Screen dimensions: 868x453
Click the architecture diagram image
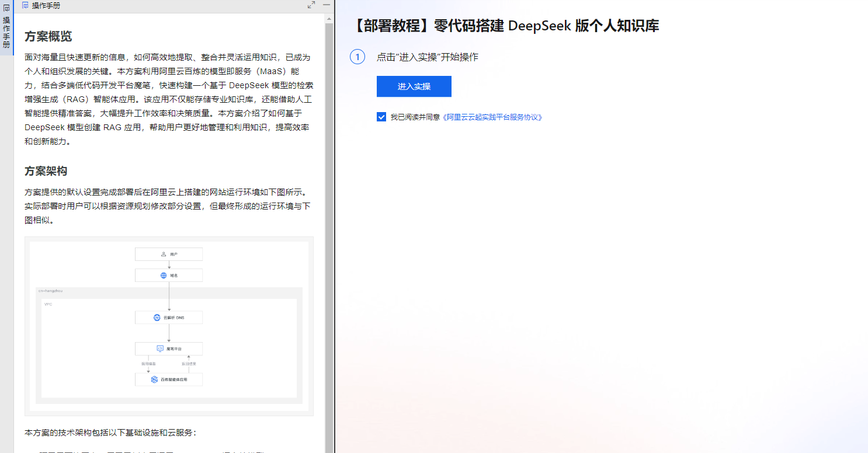point(169,326)
